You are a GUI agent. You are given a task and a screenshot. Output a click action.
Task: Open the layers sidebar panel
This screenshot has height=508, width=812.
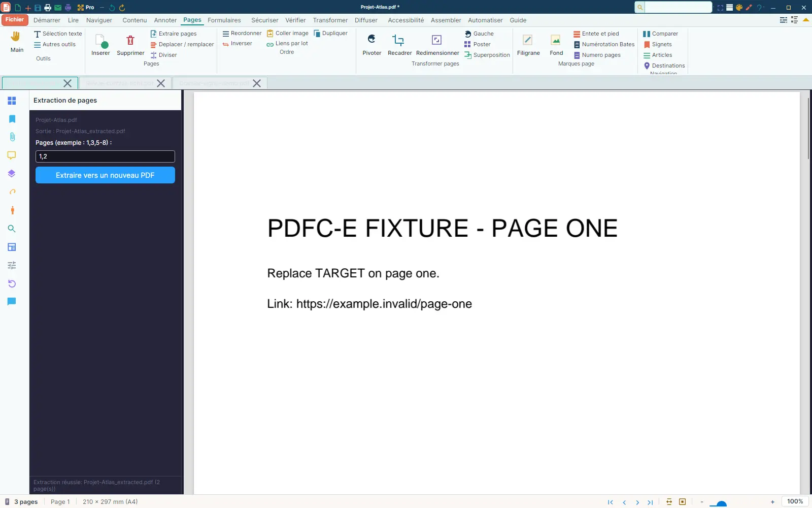12,174
